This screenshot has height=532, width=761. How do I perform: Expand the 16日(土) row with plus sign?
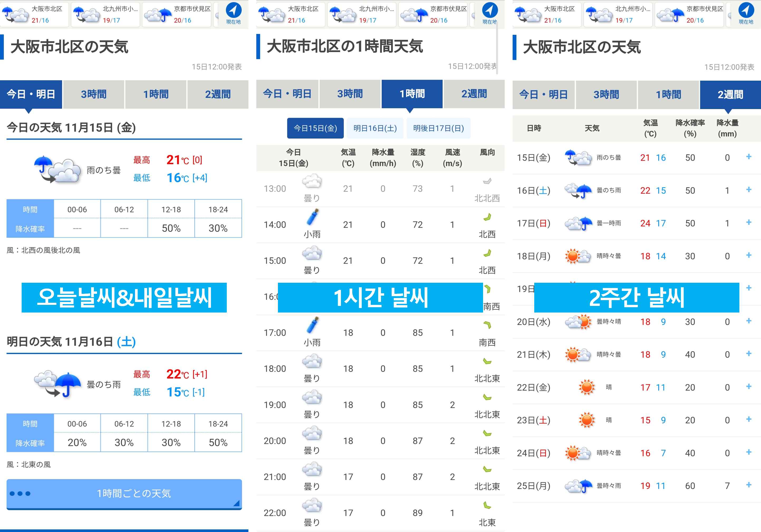748,189
